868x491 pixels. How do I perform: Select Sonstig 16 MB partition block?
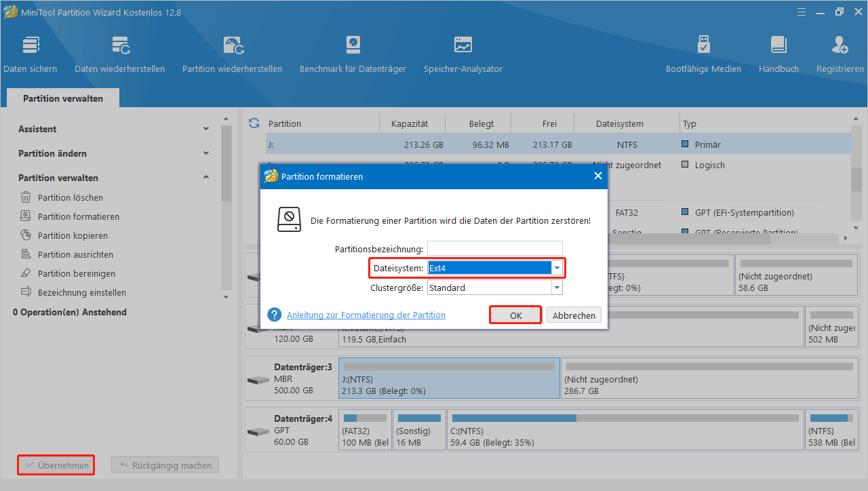[420, 431]
